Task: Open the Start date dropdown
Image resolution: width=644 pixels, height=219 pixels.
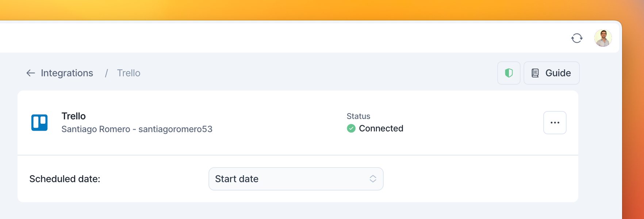Action: tap(296, 179)
